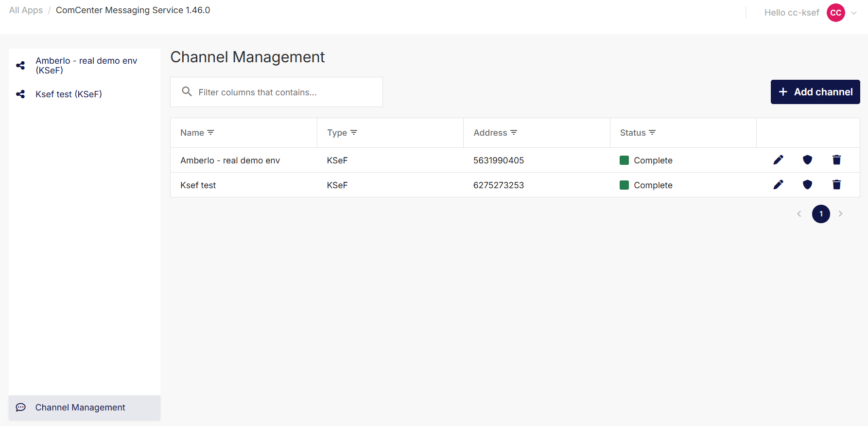The image size is (868, 426).
Task: Click the CC user avatar
Action: pyautogui.click(x=836, y=13)
